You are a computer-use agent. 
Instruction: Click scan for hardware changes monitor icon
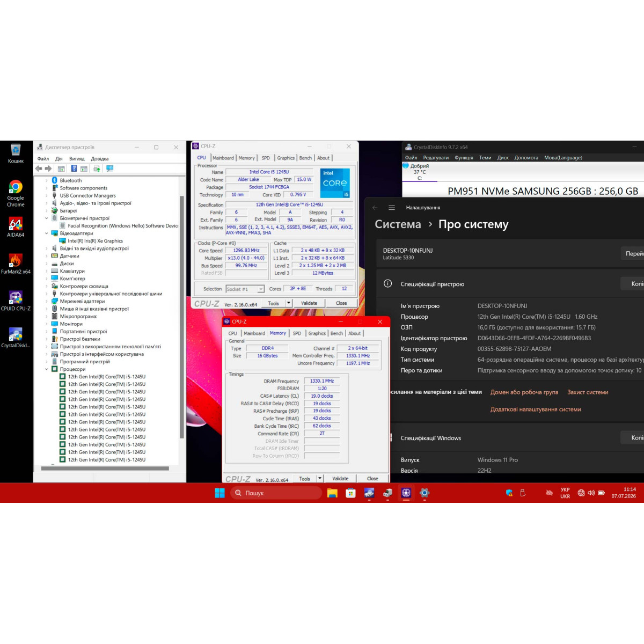(110, 169)
